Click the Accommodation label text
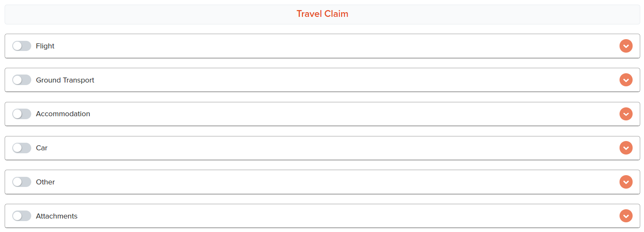Screen dimensions: 644x232 coord(63,114)
